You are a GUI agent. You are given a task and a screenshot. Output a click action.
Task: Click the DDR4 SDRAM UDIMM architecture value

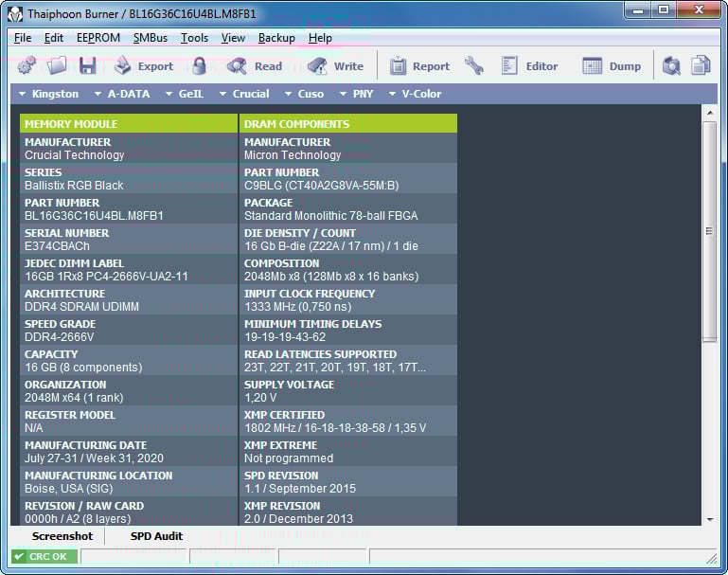point(81,307)
